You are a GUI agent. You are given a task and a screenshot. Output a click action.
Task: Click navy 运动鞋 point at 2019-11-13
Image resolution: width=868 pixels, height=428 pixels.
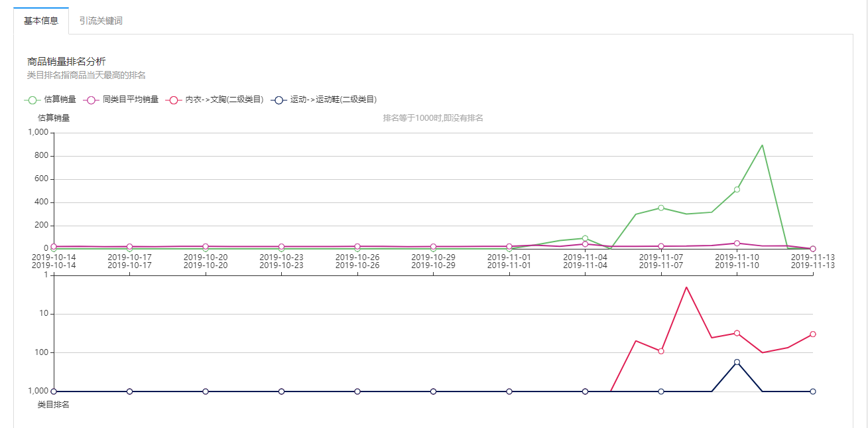point(813,392)
